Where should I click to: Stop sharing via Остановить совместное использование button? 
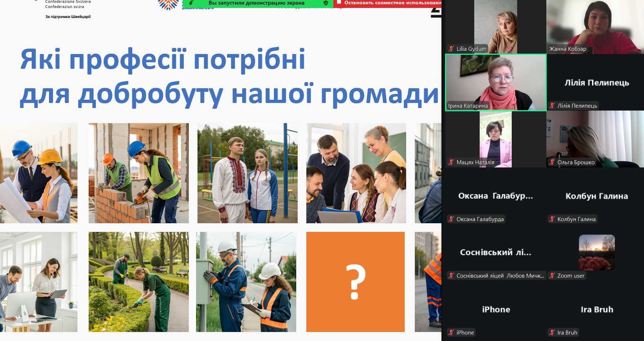391,3
